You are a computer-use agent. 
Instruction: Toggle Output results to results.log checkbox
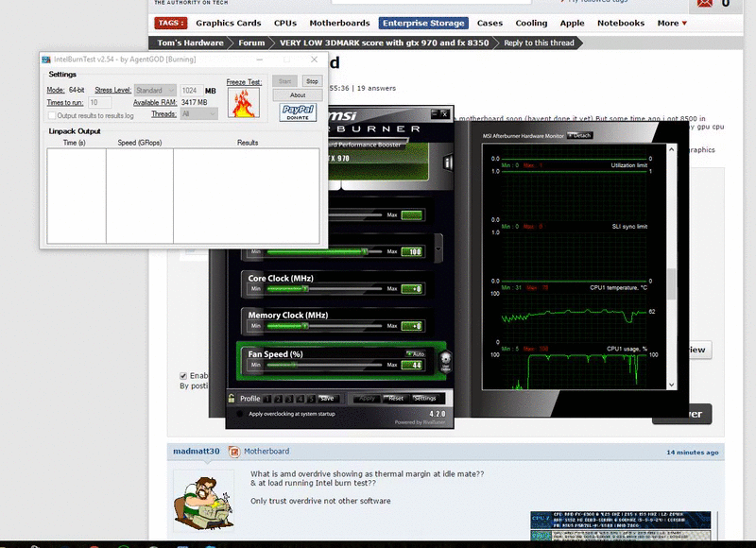(52, 115)
